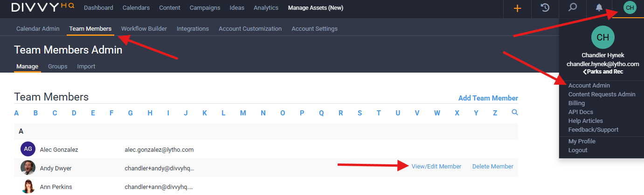Open the notifications bell

pyautogui.click(x=600, y=8)
